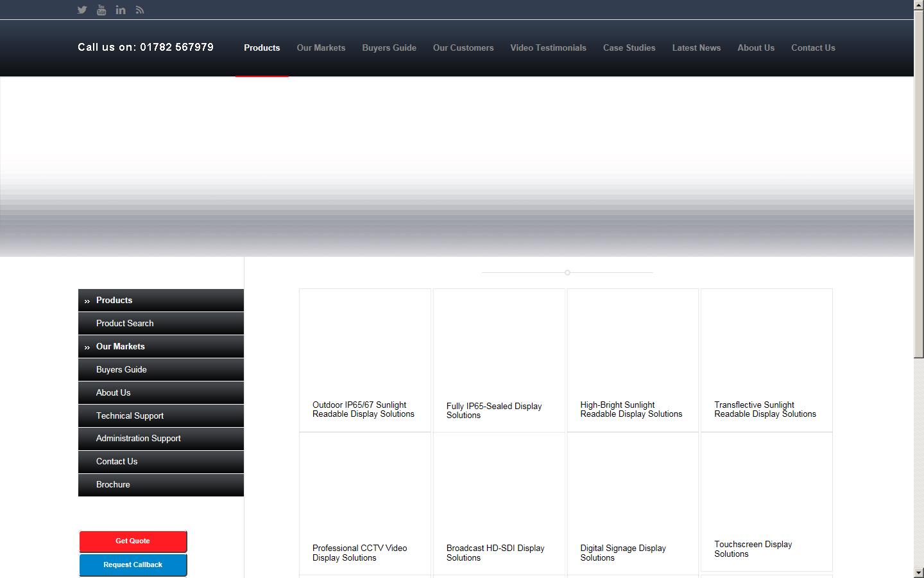Open the YouTube social media icon
Viewport: 924px width, 578px height.
pyautogui.click(x=101, y=10)
